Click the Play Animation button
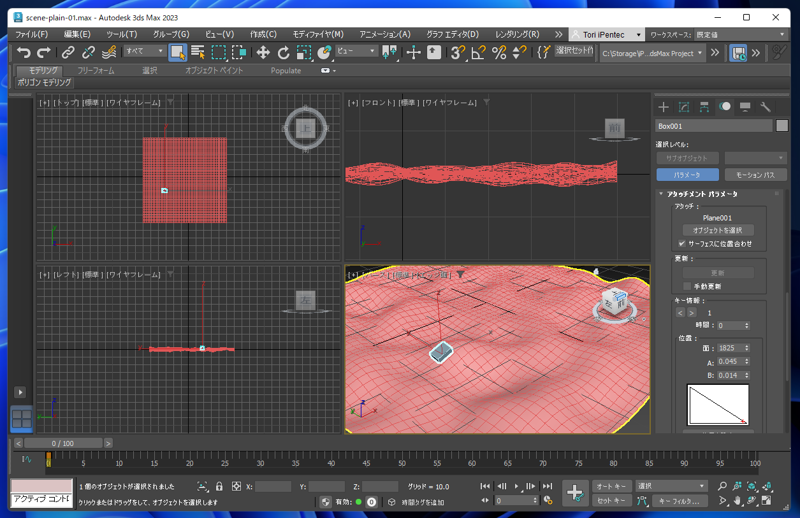The width and height of the screenshot is (800, 518). (516, 486)
